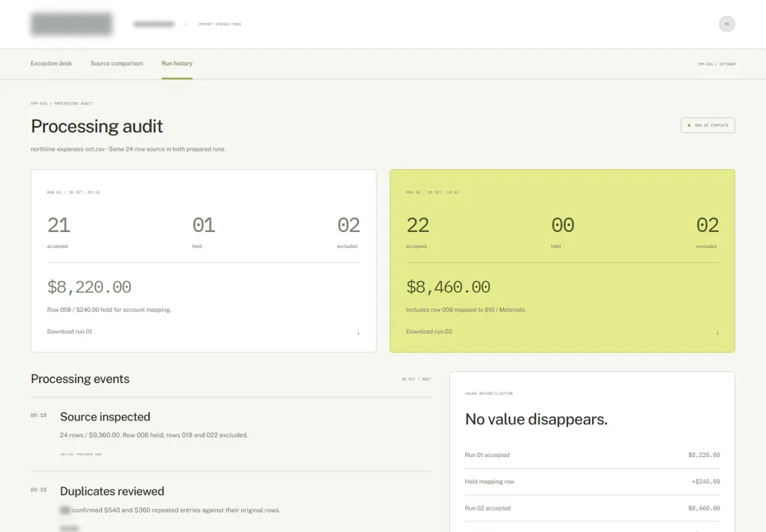Click the Duplicates reviewed event title
The width and height of the screenshot is (766, 532).
tap(112, 491)
